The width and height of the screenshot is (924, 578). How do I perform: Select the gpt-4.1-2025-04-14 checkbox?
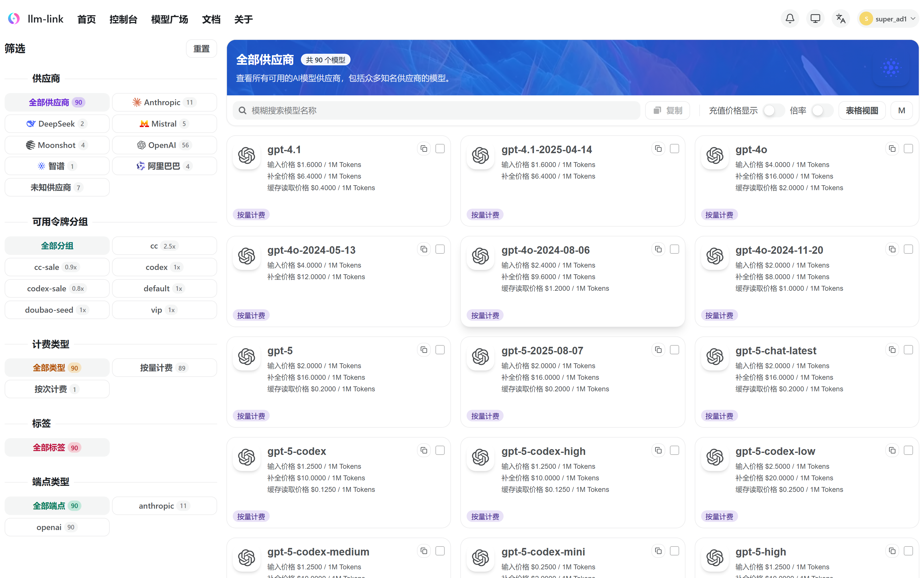tap(674, 149)
